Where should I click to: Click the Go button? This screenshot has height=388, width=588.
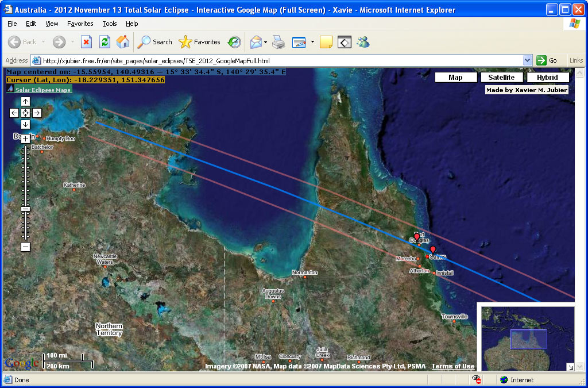[547, 60]
